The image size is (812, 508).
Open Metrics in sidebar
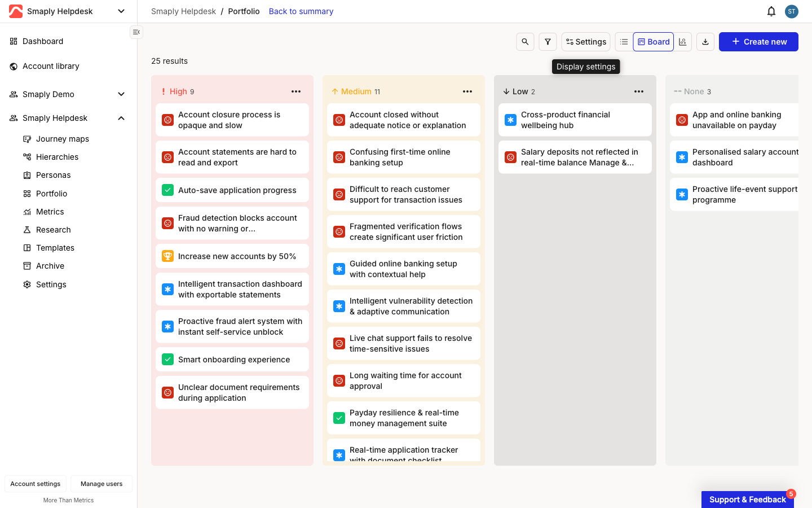point(50,212)
